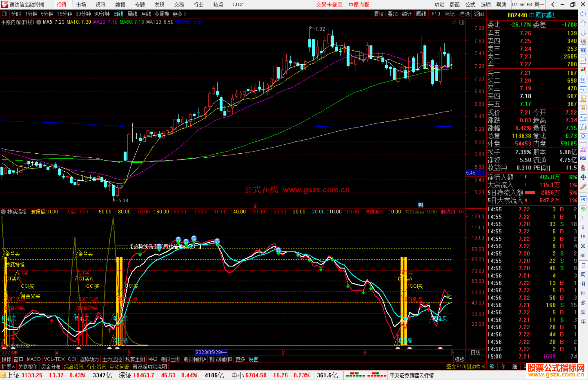The width and height of the screenshot is (588, 380).
Task: Click the back arrow sidebar icon
Action: pyautogui.click(x=583, y=14)
